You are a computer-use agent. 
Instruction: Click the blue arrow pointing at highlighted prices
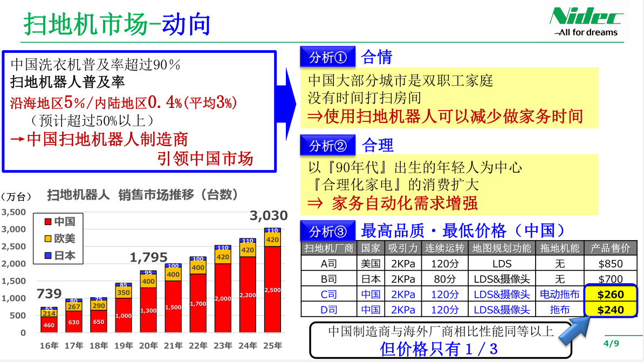pyautogui.click(x=575, y=329)
